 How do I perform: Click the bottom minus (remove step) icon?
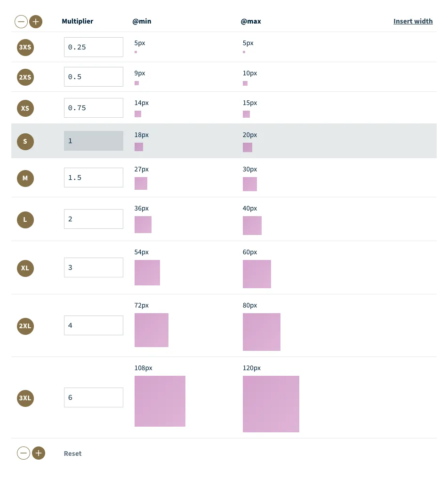tap(23, 454)
